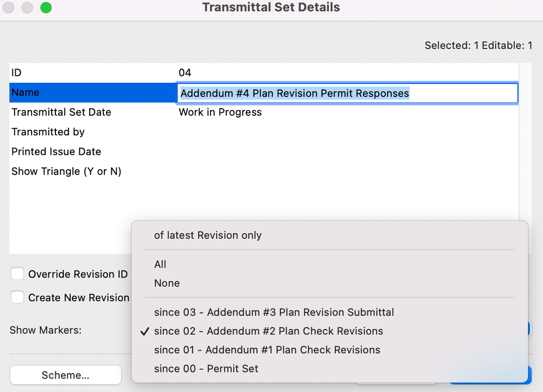Click the green zoom button in the title bar
This screenshot has width=543, height=392.
click(x=46, y=8)
